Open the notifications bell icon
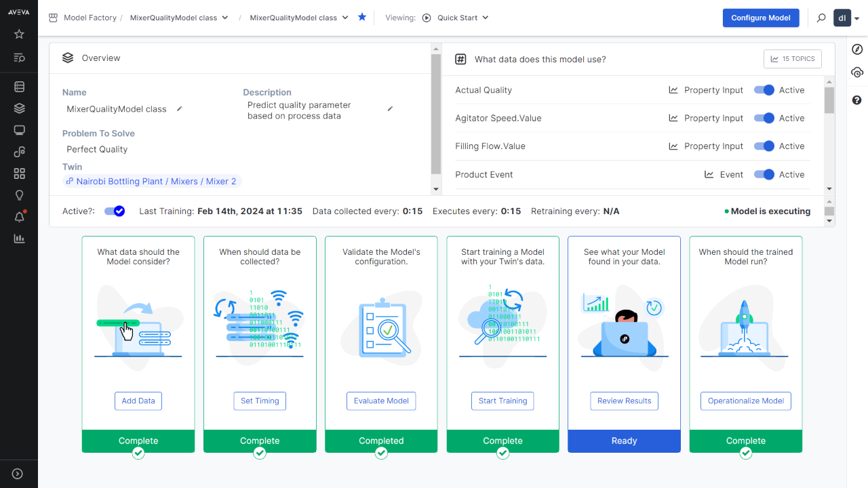Image resolution: width=868 pixels, height=488 pixels. coord(19,217)
